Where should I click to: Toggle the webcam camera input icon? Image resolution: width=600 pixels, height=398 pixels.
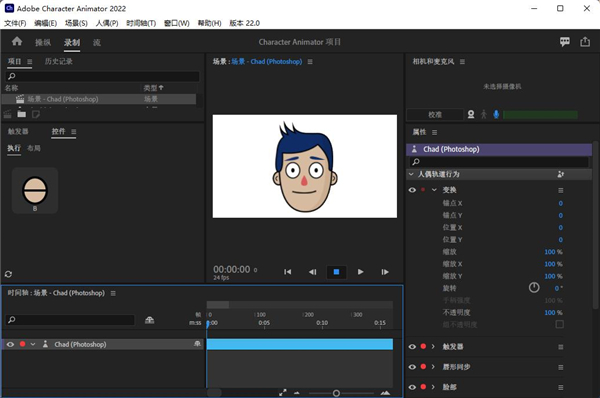(x=471, y=114)
